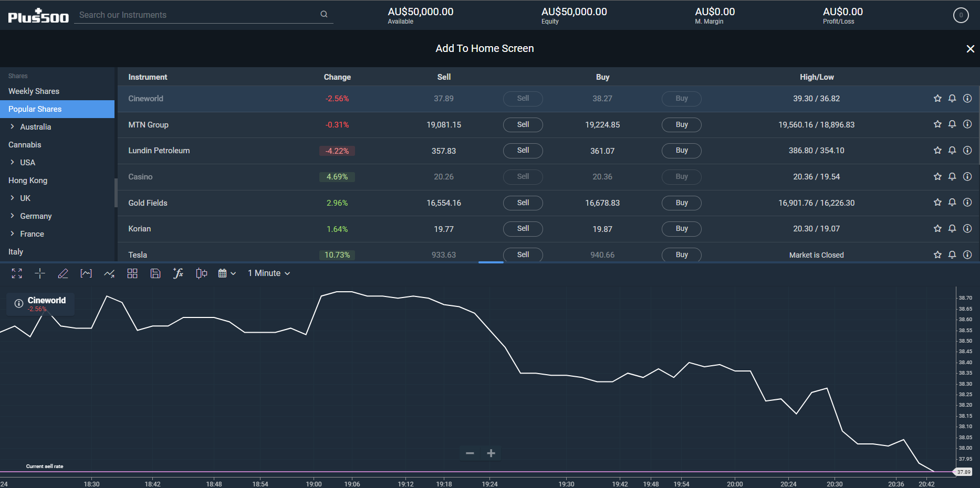Sell MTN Group shares
This screenshot has height=488, width=980.
(x=523, y=124)
